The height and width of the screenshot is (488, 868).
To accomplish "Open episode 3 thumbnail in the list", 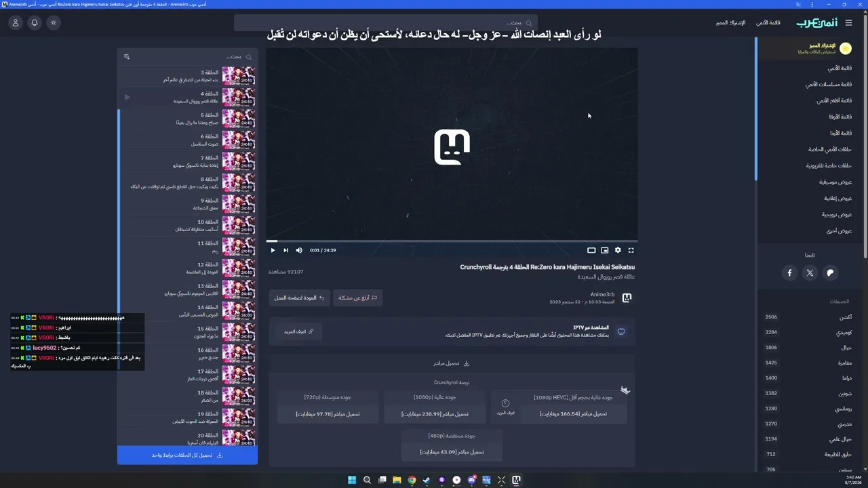I will (x=239, y=75).
